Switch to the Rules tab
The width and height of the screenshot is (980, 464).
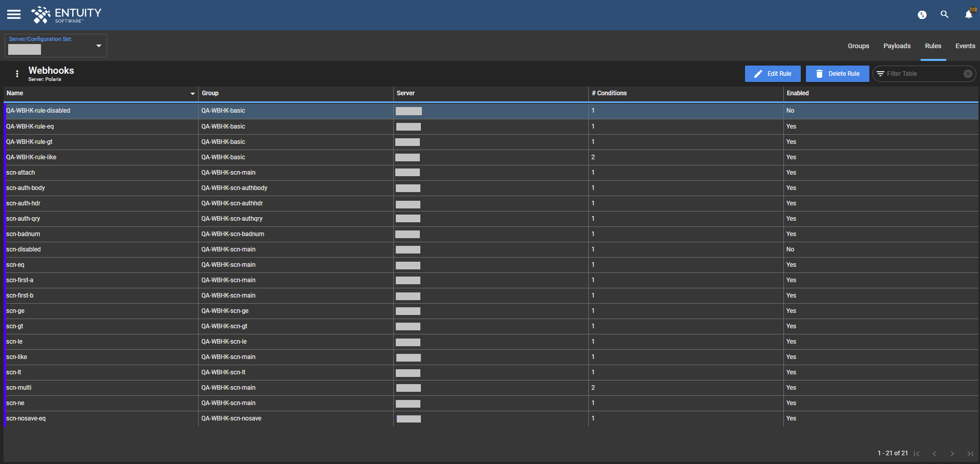[x=933, y=46]
